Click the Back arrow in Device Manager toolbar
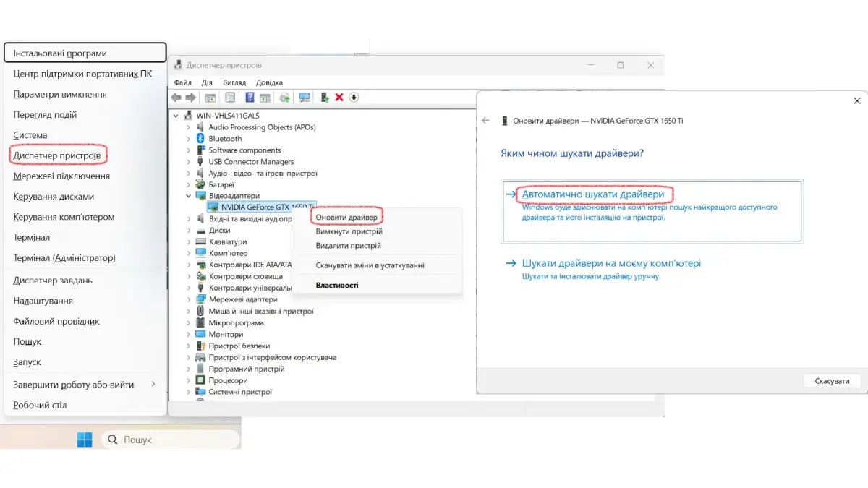The image size is (868, 488). [176, 98]
